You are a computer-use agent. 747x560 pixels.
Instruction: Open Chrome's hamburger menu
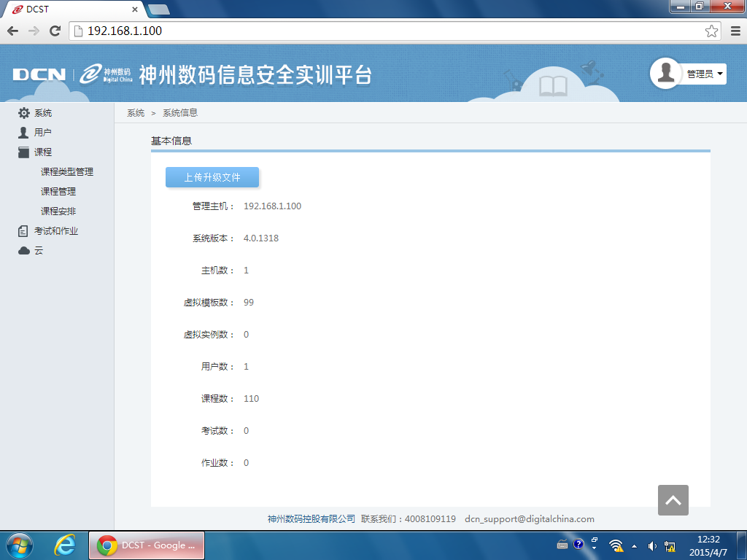tap(735, 31)
